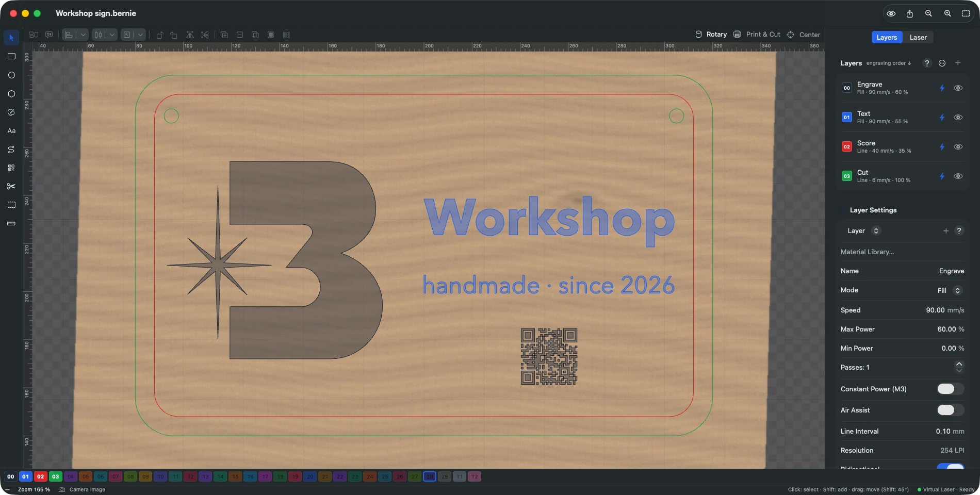Viewport: 980px width, 495px height.
Task: Hide the Text layer with eye icon
Action: [x=958, y=118]
